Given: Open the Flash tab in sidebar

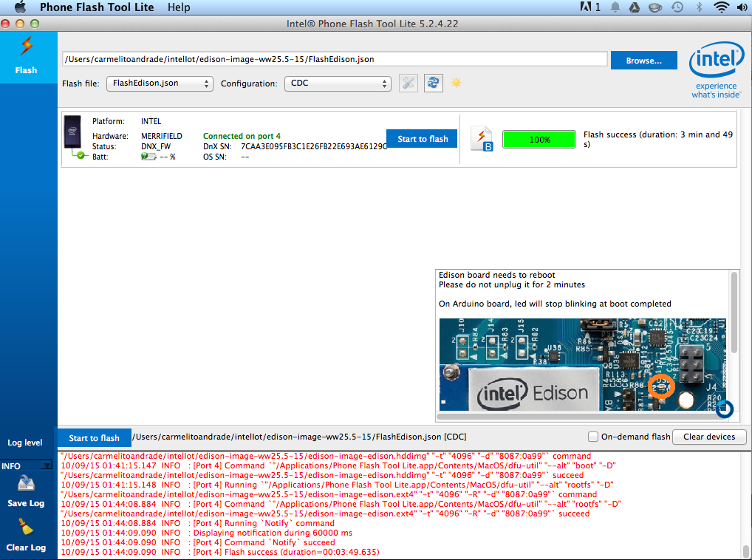Looking at the screenshot, I should tap(27, 57).
